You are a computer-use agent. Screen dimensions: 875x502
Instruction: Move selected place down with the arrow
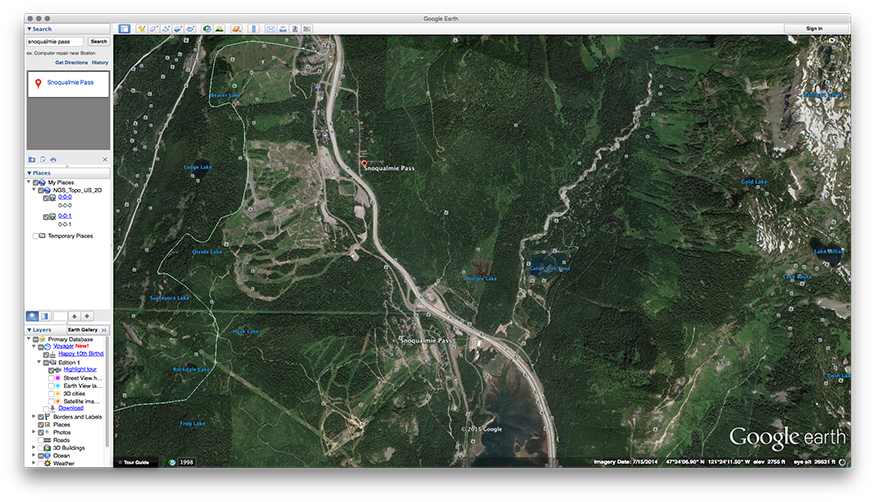tap(87, 316)
